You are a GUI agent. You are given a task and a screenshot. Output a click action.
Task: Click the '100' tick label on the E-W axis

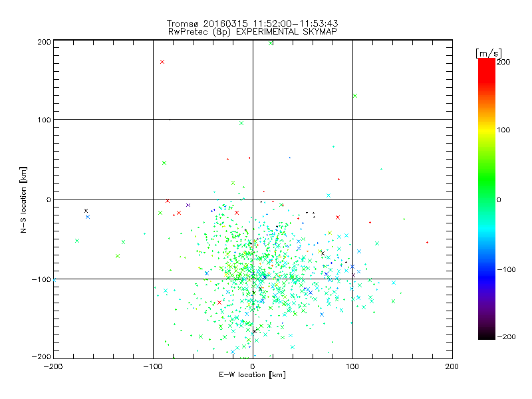[x=352, y=366]
